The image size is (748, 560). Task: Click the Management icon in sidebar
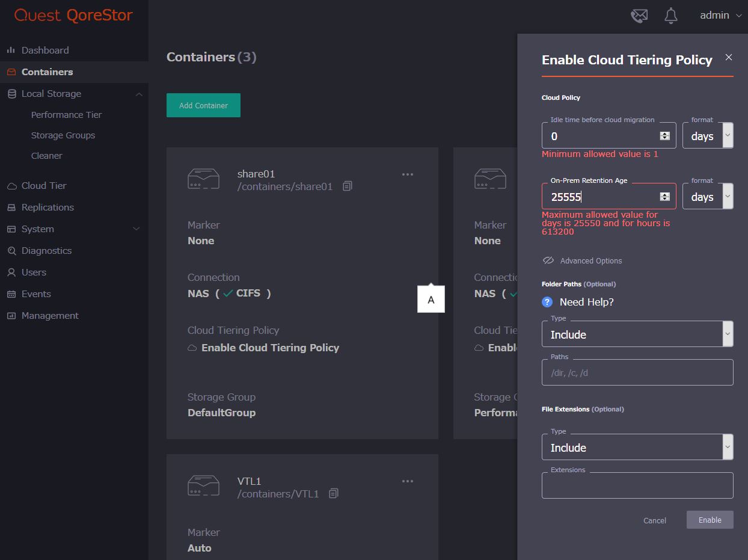click(x=11, y=316)
